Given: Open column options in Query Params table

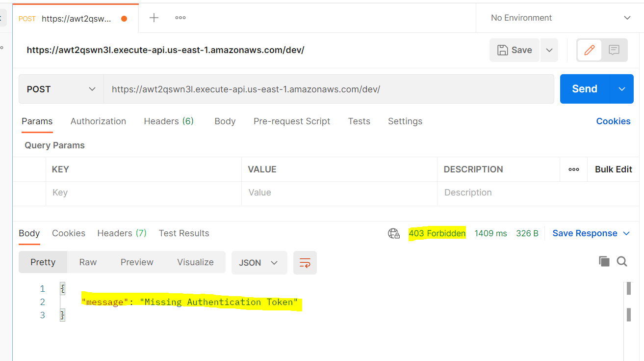Looking at the screenshot, I should [573, 169].
